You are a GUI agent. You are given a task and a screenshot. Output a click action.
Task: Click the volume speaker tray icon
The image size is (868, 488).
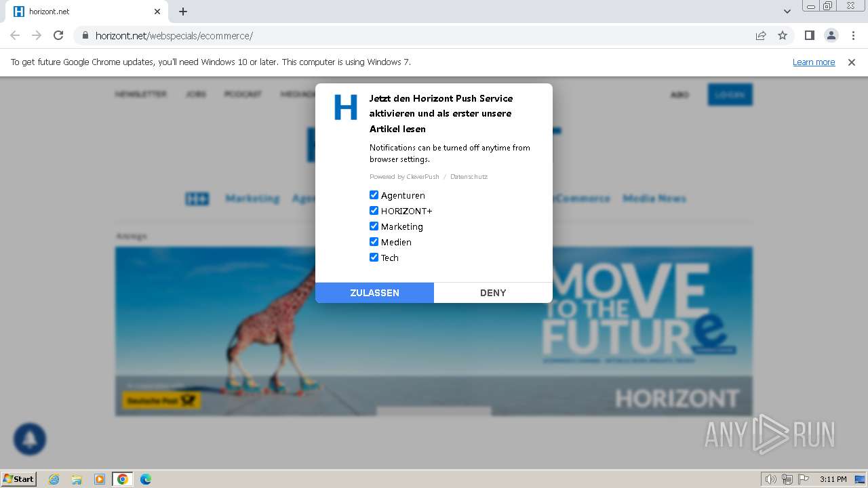pos(770,479)
